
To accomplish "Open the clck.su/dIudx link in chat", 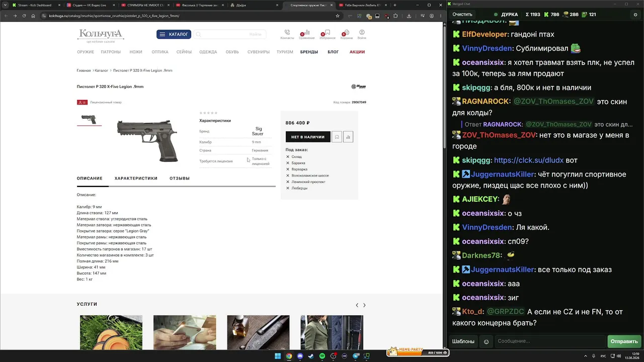I will (x=529, y=160).
